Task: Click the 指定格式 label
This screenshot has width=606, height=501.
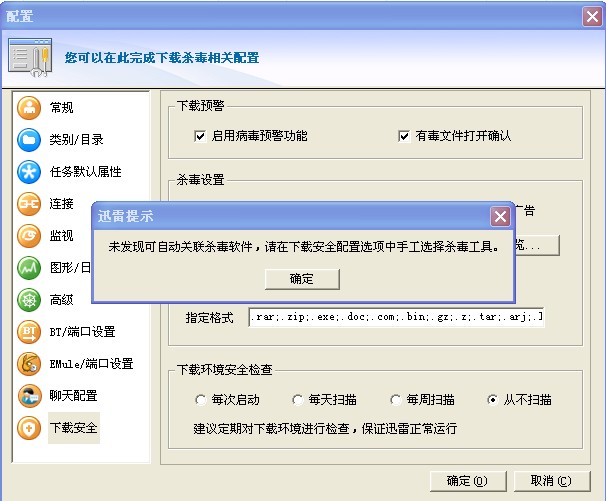Action: click(x=209, y=318)
